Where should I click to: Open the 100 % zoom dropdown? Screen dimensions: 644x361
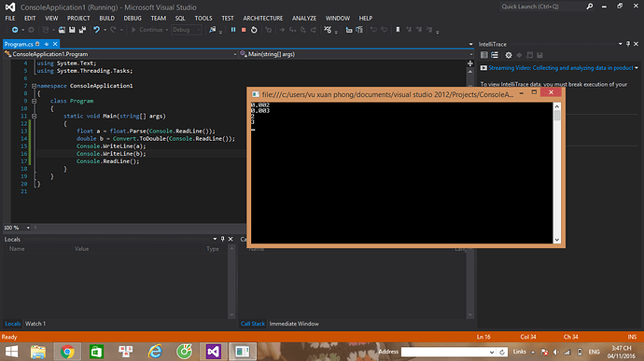coord(28,228)
